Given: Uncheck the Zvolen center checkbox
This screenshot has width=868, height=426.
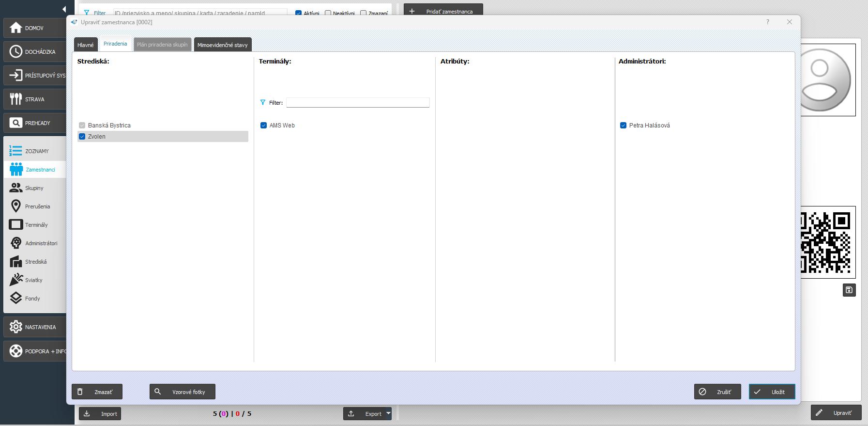Looking at the screenshot, I should click(82, 137).
